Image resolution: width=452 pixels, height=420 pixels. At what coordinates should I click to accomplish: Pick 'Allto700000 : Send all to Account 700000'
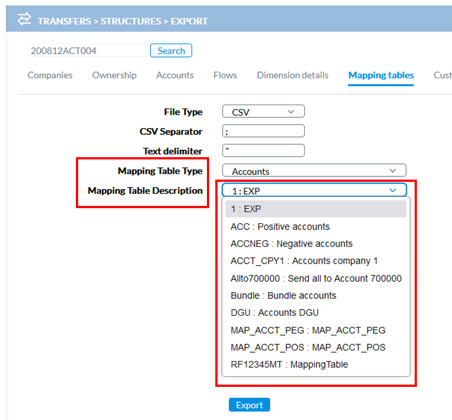click(316, 278)
